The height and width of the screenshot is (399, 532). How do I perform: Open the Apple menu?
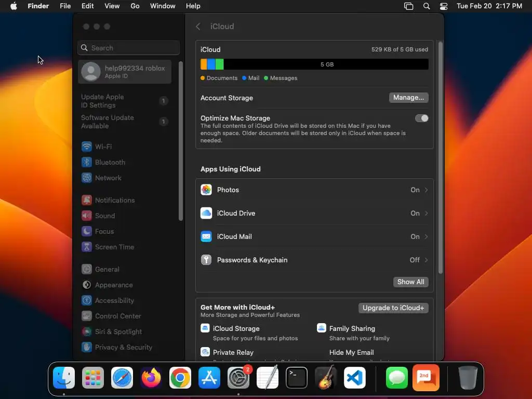click(x=14, y=6)
